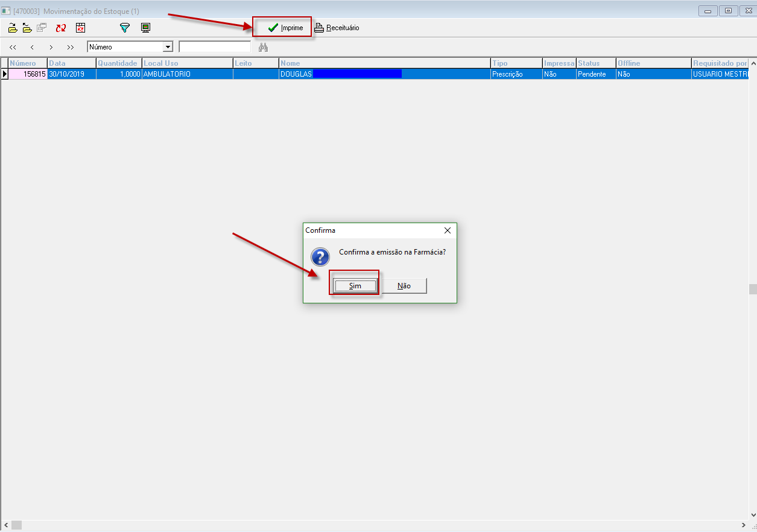Click the Imprime button with green checkmark

pyautogui.click(x=286, y=28)
